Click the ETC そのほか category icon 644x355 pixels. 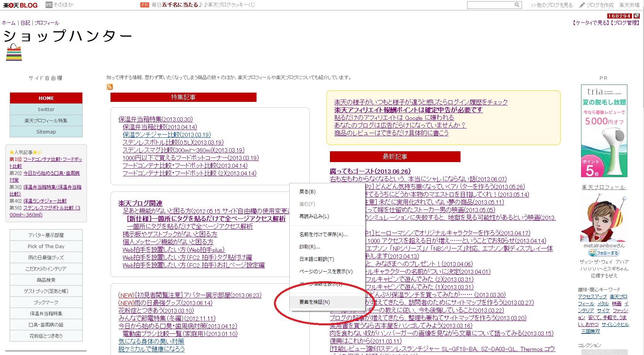[x=49, y=5]
